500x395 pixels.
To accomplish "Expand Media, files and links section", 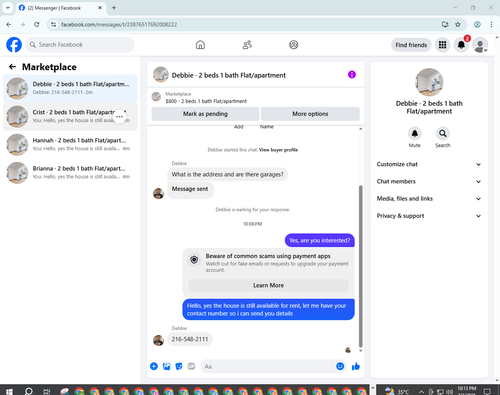I will [x=429, y=199].
